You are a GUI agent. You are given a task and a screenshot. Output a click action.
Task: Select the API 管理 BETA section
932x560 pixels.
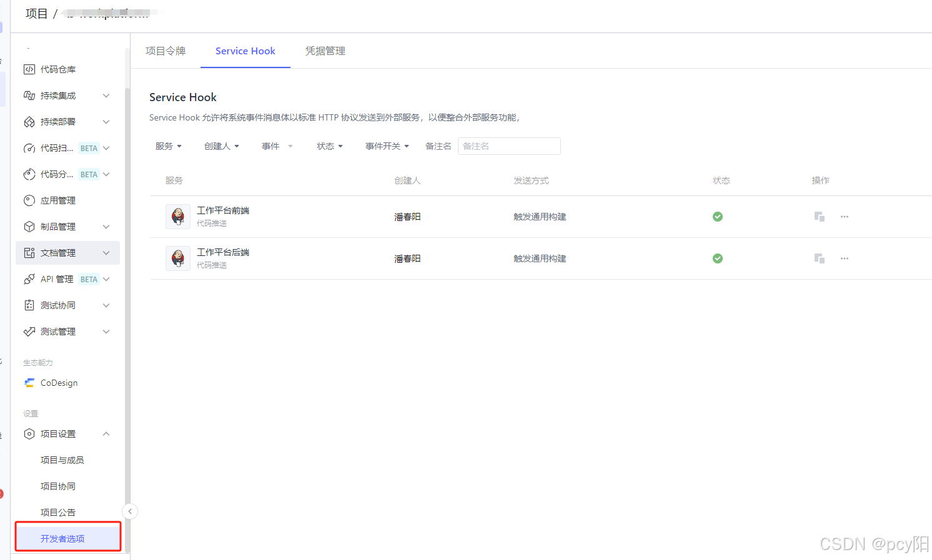click(x=56, y=278)
